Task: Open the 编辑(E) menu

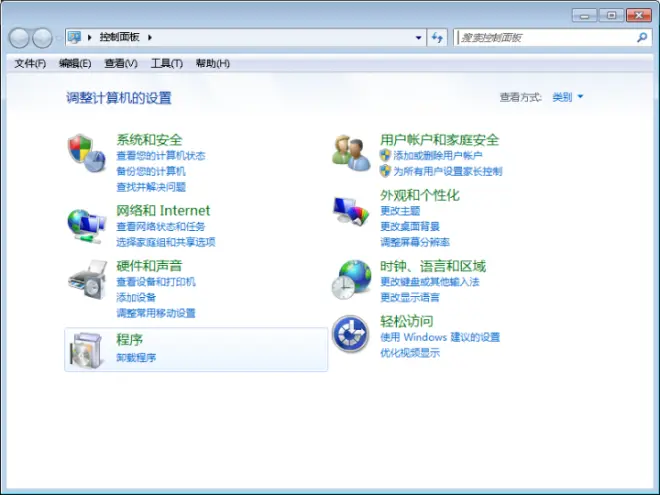Action: point(75,64)
